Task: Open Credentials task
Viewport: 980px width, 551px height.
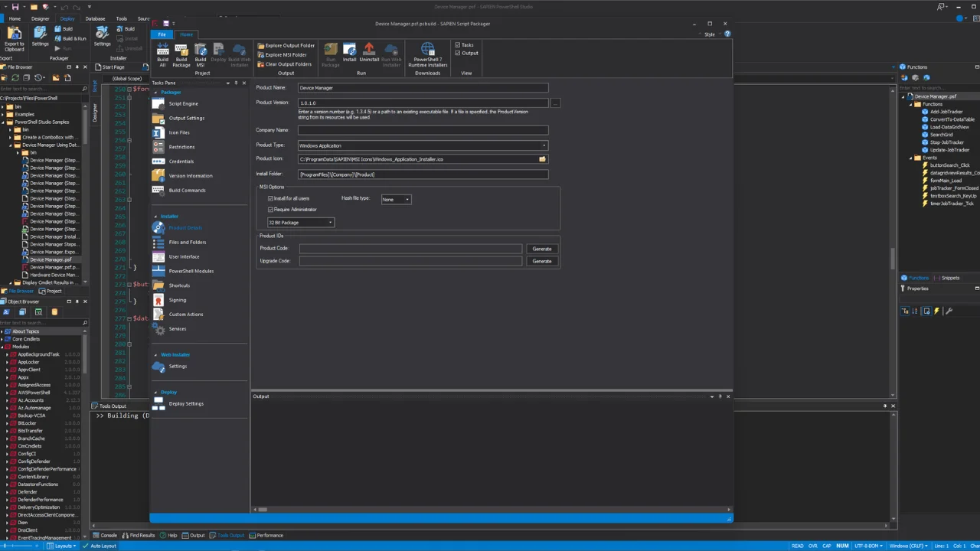Action: point(181,161)
